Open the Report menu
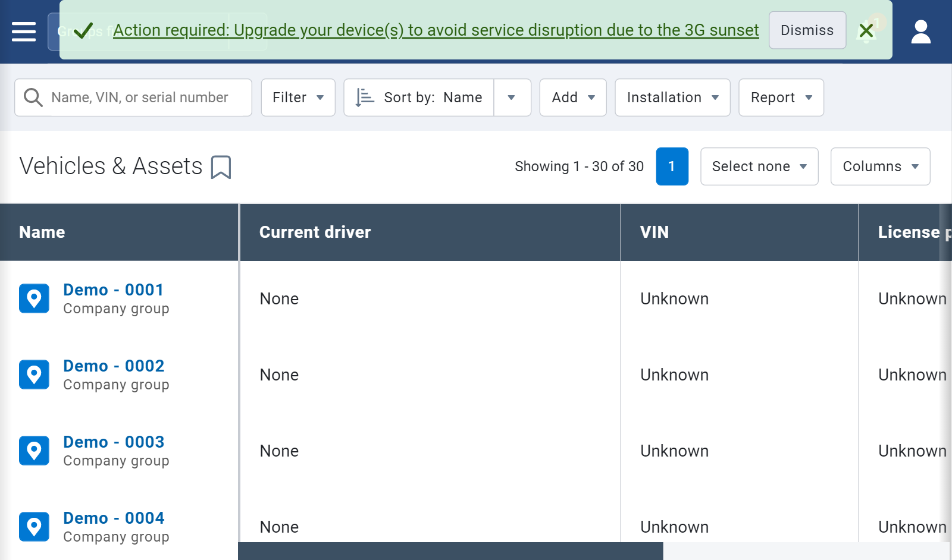952x560 pixels. coord(781,97)
